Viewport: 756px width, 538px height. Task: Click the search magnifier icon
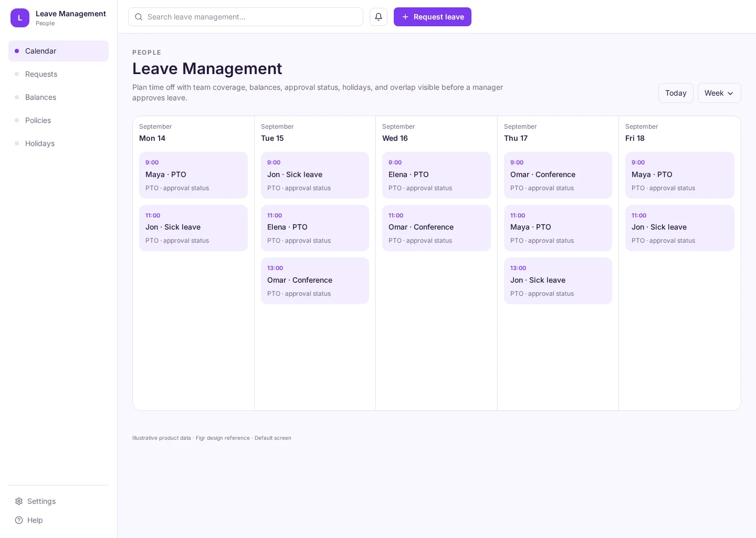click(x=139, y=17)
